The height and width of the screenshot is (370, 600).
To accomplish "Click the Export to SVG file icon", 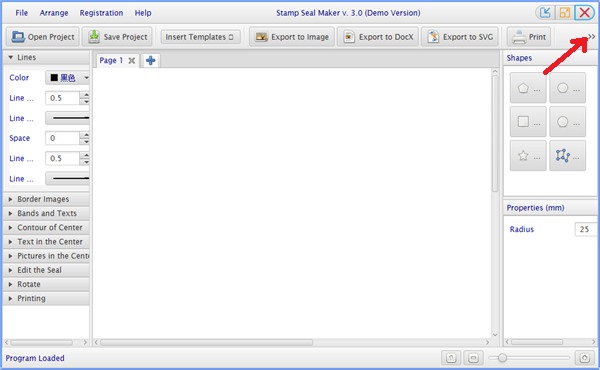I will (x=433, y=37).
